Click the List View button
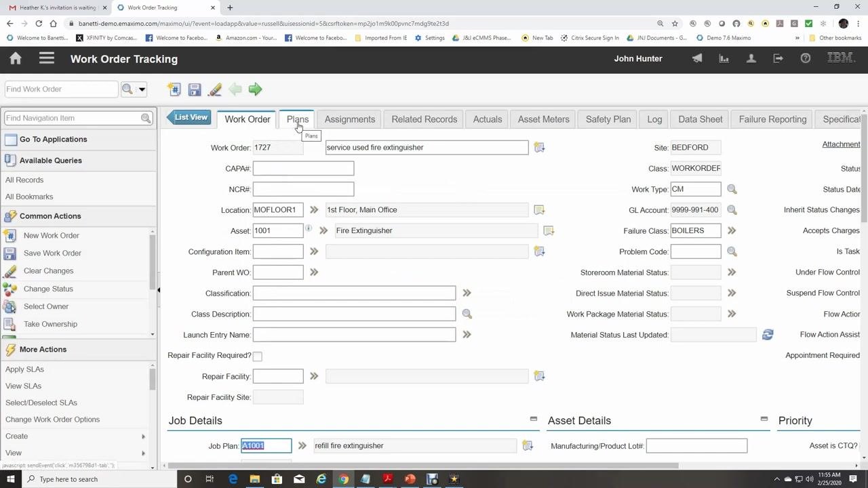Viewport: 868px width, 488px height. pyautogui.click(x=188, y=117)
